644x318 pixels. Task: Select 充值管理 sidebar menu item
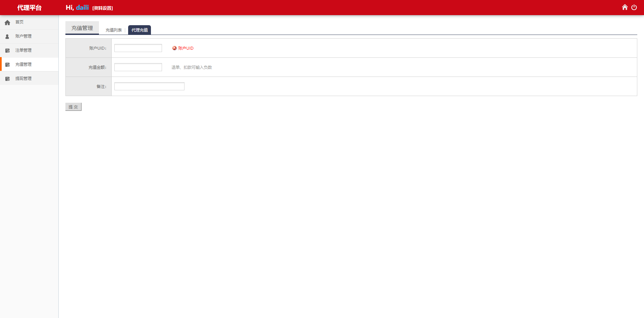pyautogui.click(x=29, y=64)
